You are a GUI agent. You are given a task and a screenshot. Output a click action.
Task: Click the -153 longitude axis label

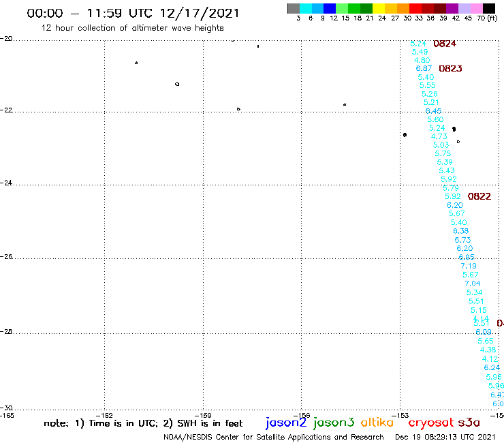[400, 415]
